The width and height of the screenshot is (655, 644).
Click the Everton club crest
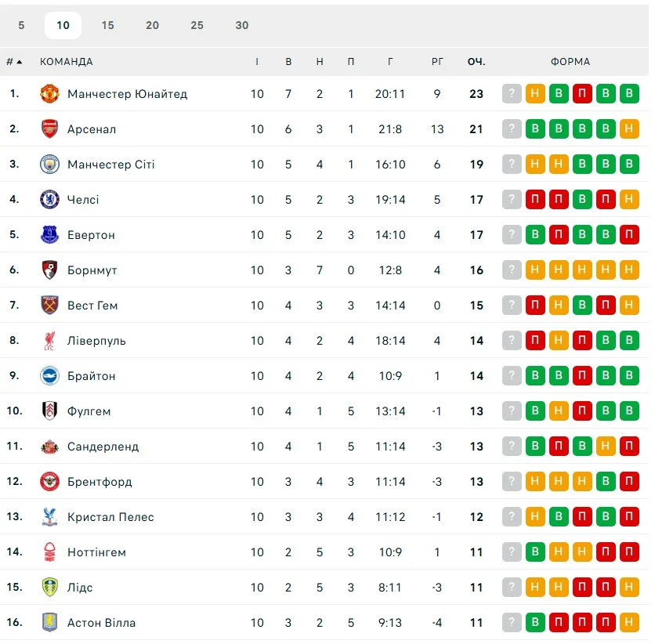coord(50,235)
